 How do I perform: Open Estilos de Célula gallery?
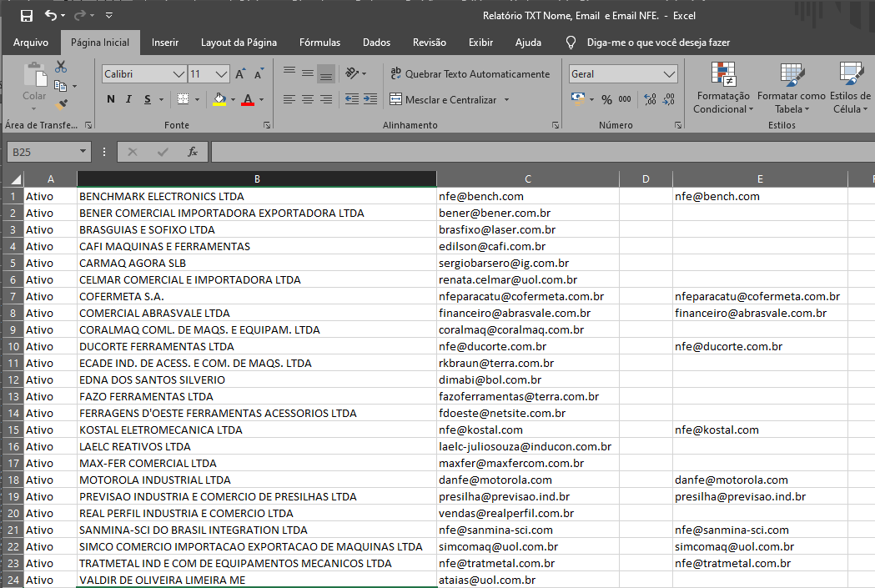(x=851, y=88)
